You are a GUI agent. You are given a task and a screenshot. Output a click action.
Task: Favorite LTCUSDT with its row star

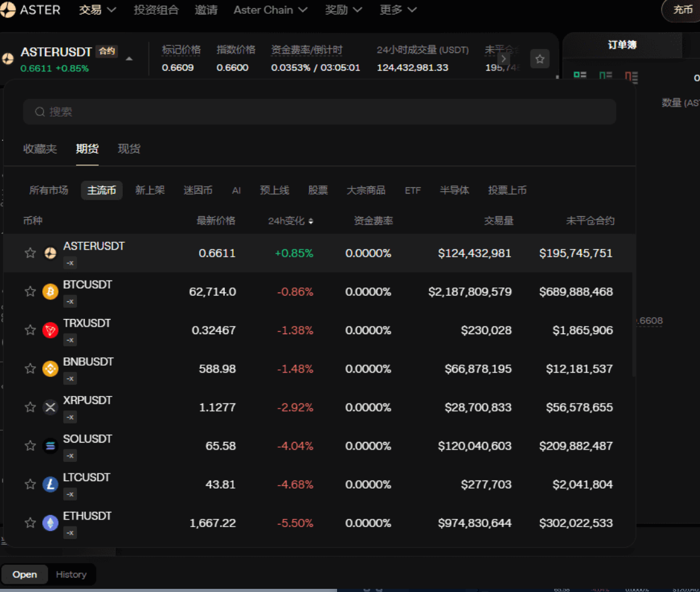(x=30, y=484)
